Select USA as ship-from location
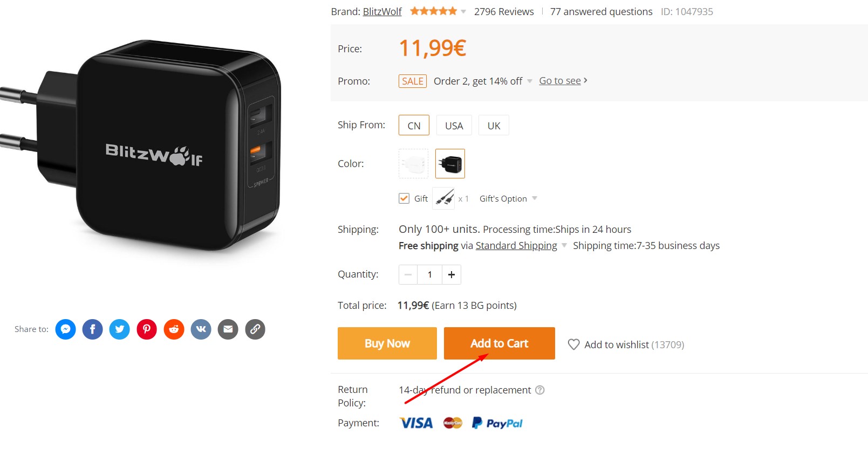The height and width of the screenshot is (449, 868). pyautogui.click(x=454, y=125)
